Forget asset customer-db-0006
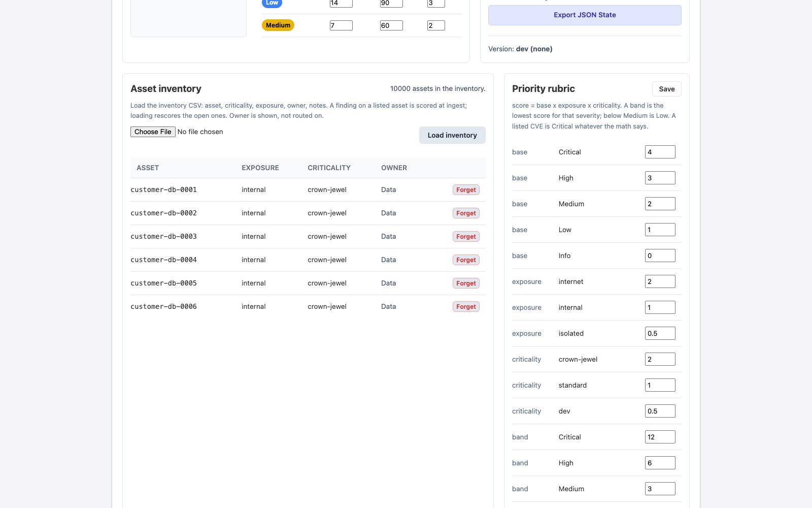The height and width of the screenshot is (508, 812). 466,307
